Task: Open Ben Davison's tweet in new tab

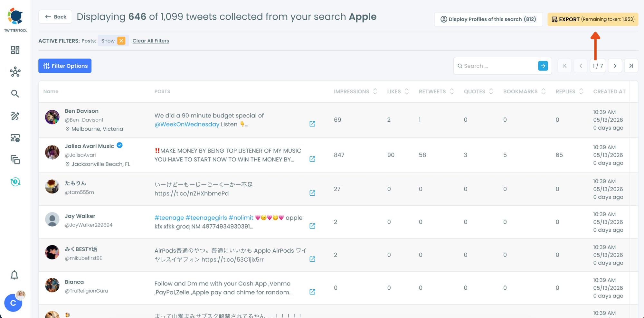Action: coord(312,124)
